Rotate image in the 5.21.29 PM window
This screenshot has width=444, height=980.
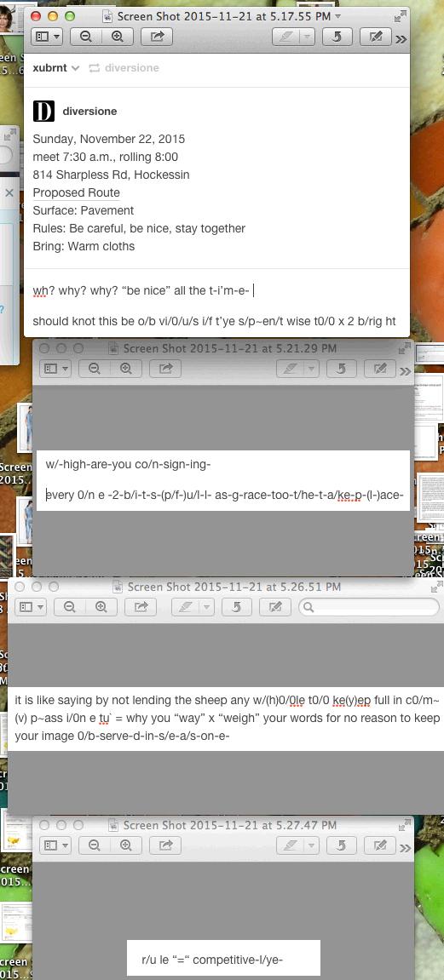click(342, 370)
